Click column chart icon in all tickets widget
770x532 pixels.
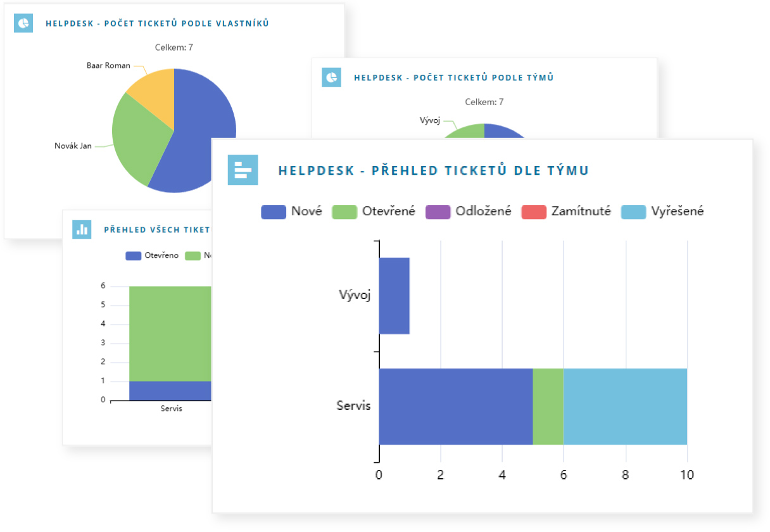pyautogui.click(x=82, y=229)
